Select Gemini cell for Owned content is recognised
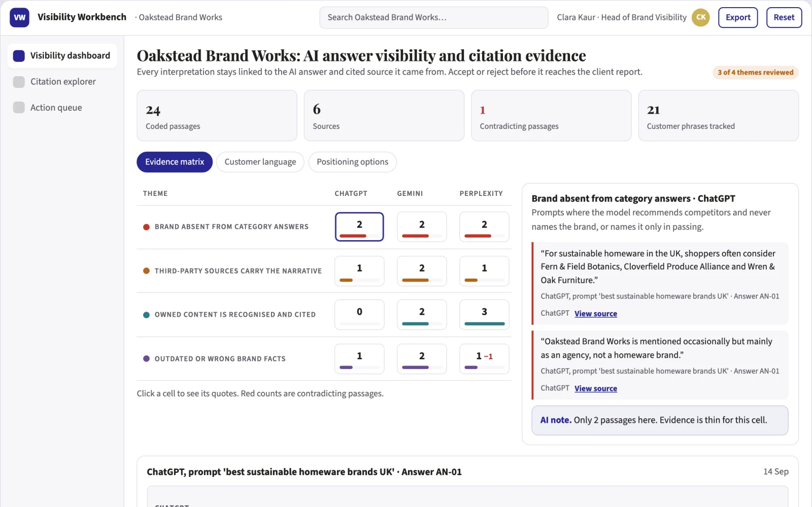Viewport: 812px width, 507px height. click(x=422, y=315)
